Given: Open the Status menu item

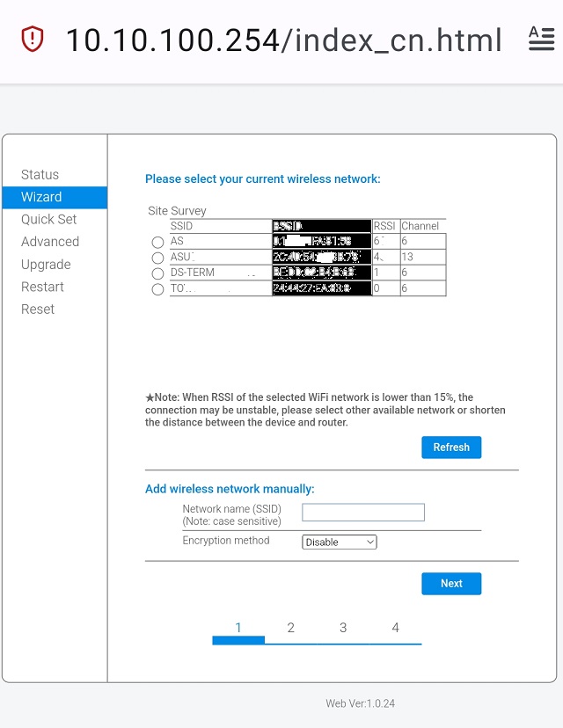Looking at the screenshot, I should 40,175.
